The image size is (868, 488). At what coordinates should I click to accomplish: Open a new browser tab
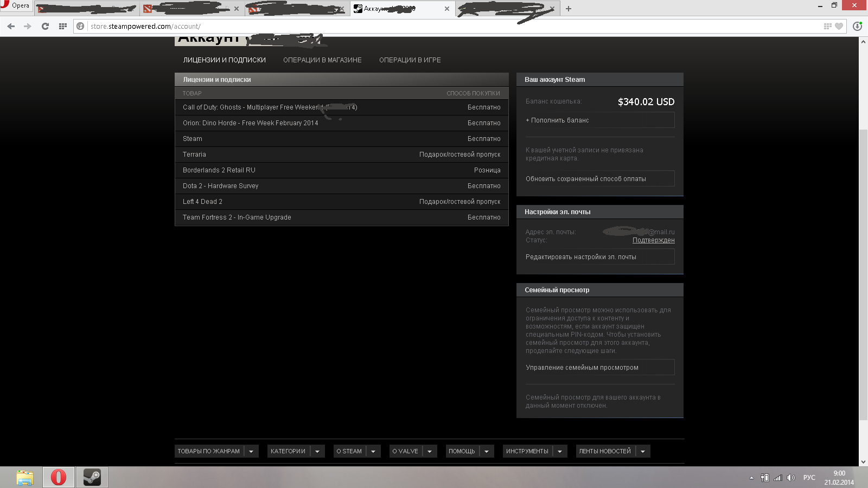coord(568,9)
